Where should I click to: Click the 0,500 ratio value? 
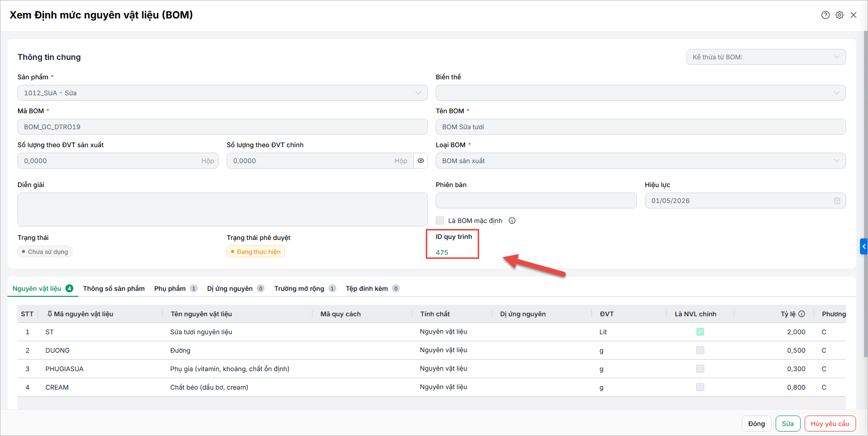(796, 350)
